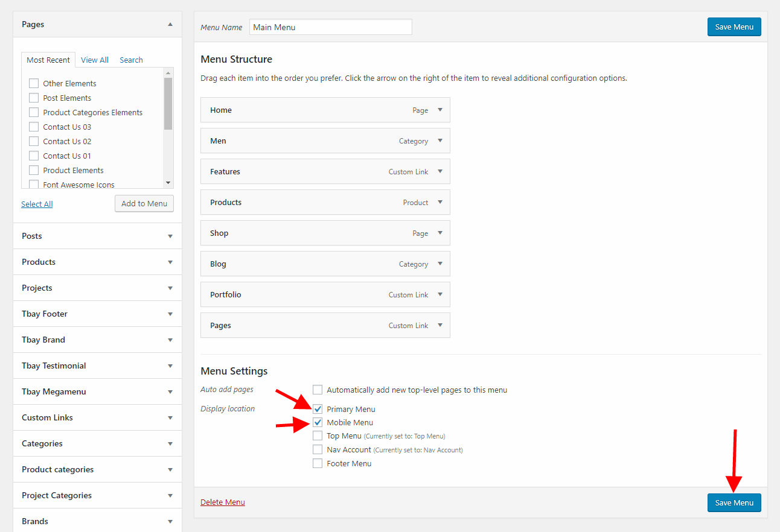
Task: Open the Shop menu item settings arrow
Action: [x=440, y=233]
